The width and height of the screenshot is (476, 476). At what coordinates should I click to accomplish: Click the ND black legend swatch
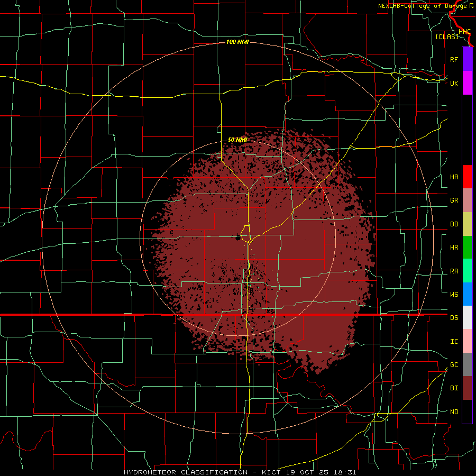click(x=467, y=411)
